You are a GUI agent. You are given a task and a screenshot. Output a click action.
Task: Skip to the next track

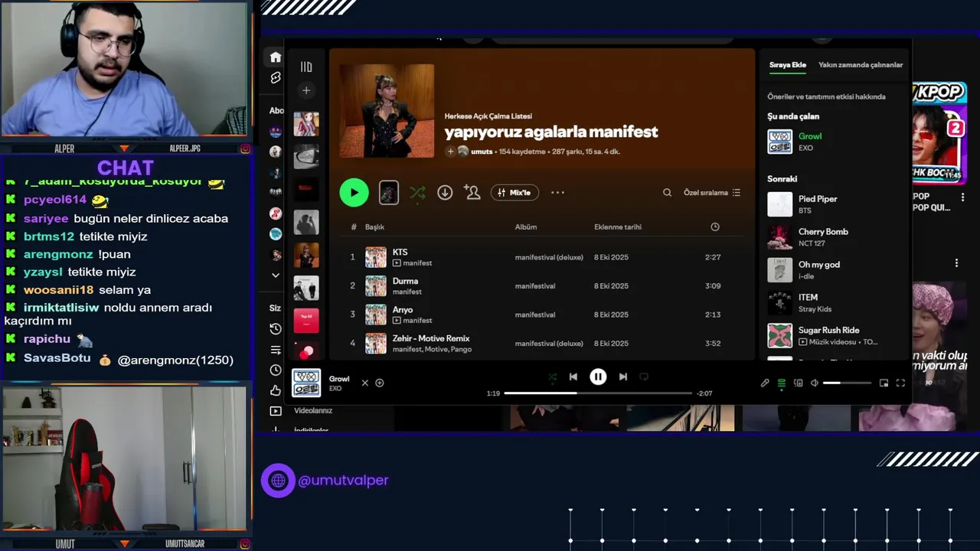(x=623, y=377)
